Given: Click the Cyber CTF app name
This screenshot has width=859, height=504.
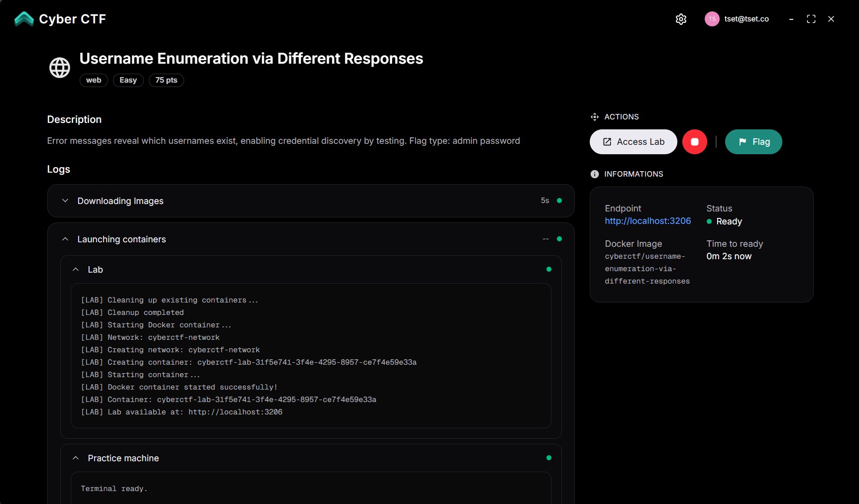Looking at the screenshot, I should coord(73,19).
